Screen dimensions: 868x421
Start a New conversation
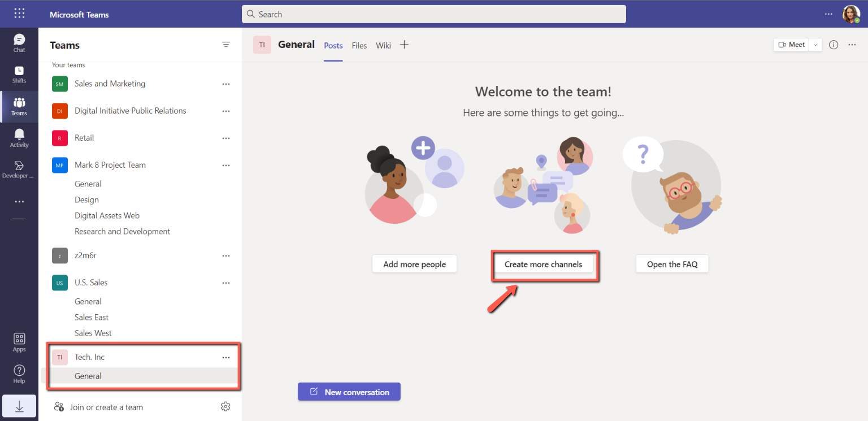point(349,392)
